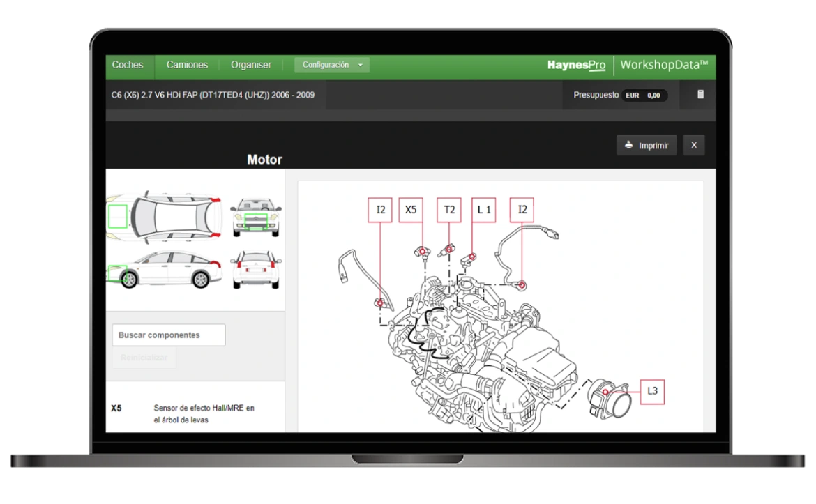
Task: Close the Motor diagram with X
Action: [x=694, y=145]
